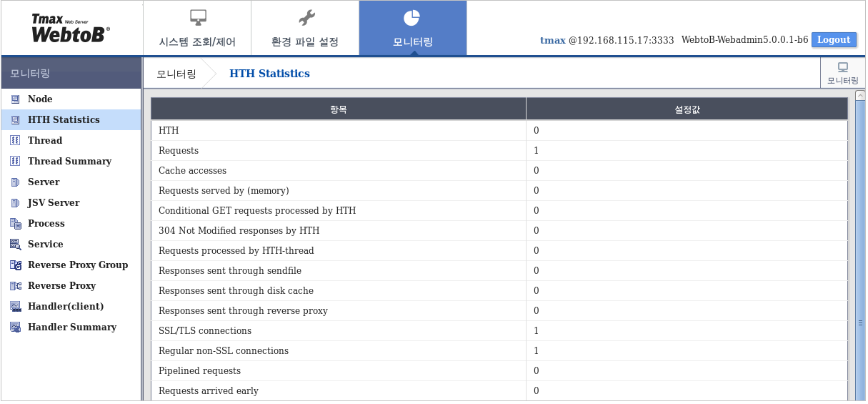
Task: Click the 설정값 column header
Action: [687, 109]
